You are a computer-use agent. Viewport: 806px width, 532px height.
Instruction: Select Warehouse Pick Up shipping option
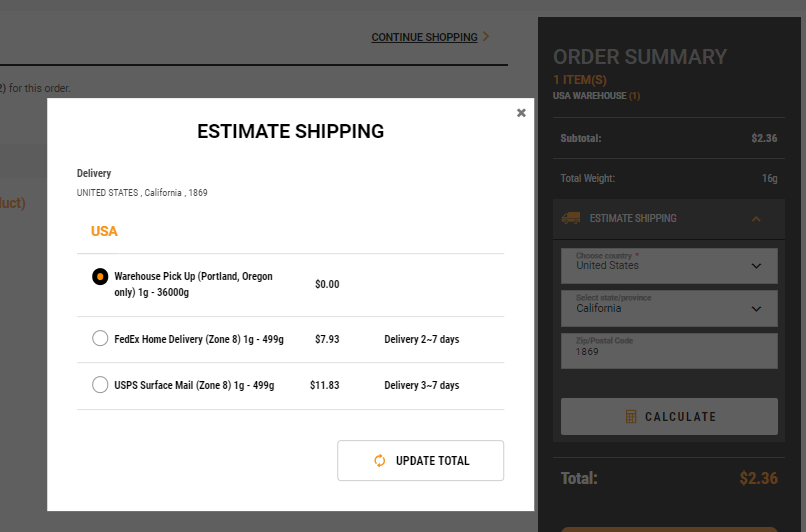point(100,277)
